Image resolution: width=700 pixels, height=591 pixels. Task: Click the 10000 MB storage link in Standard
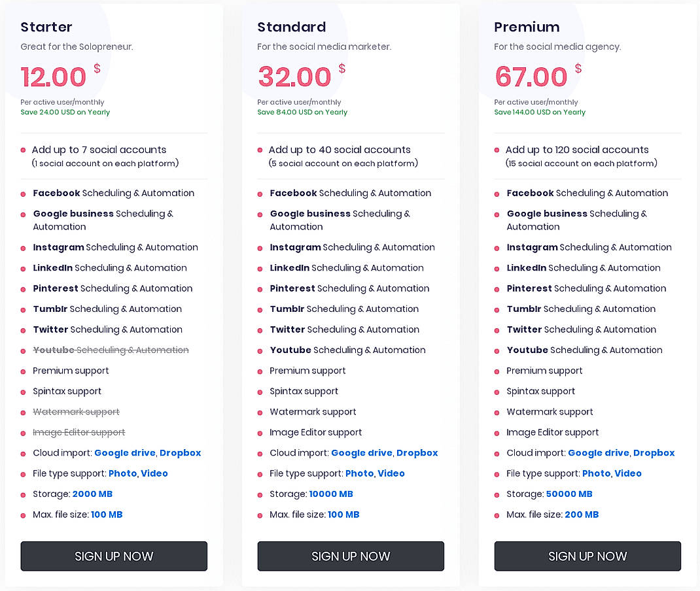coord(330,494)
